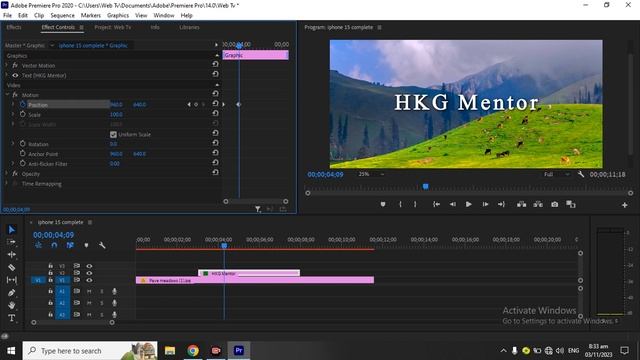Toggle Position animation stopwatch
This screenshot has width=640, height=360.
coord(23,104)
